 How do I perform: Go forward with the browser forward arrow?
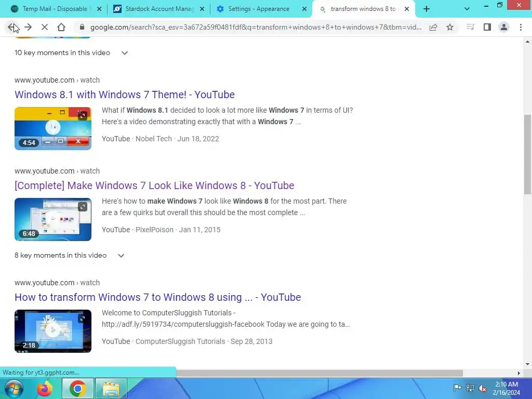pos(28,27)
